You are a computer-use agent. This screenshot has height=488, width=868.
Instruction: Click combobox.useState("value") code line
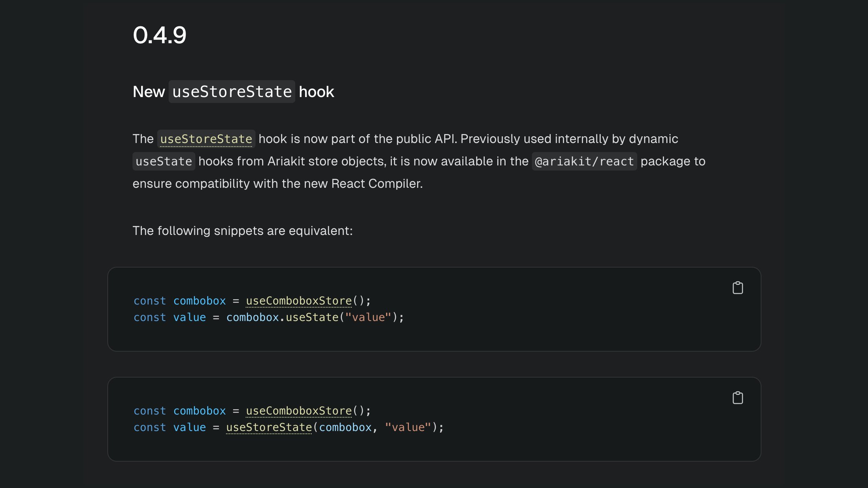pos(268,317)
